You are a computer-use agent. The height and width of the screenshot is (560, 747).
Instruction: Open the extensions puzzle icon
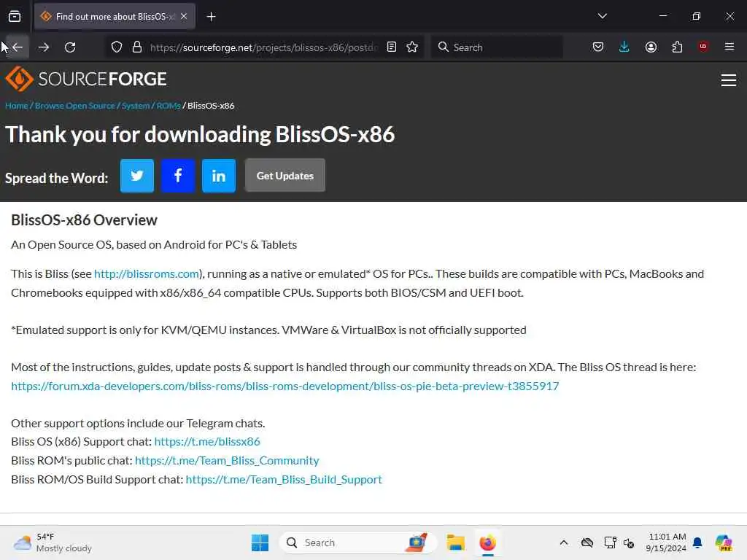point(677,47)
